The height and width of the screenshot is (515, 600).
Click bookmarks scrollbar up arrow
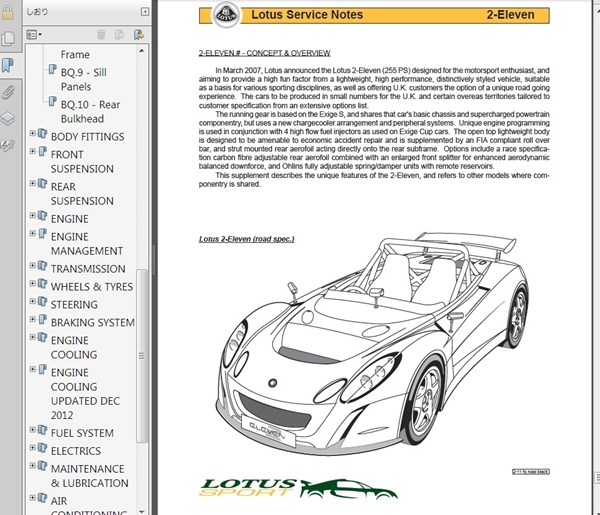pos(142,51)
